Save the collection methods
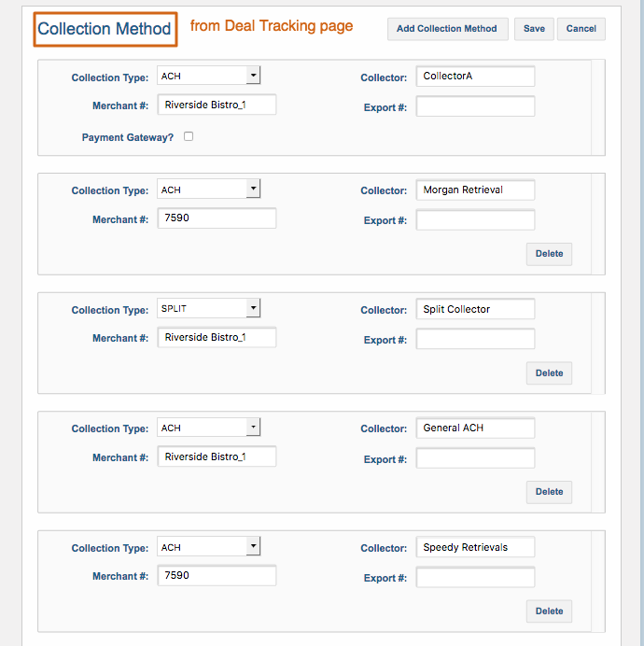Viewport: 644px width, 646px height. [534, 29]
